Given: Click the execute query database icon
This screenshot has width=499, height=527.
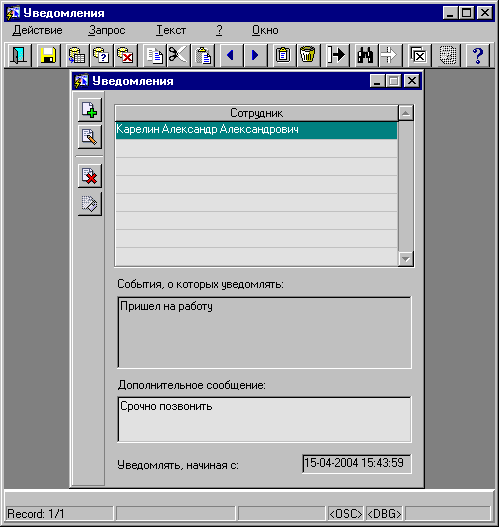Looking at the screenshot, I should click(x=77, y=55).
